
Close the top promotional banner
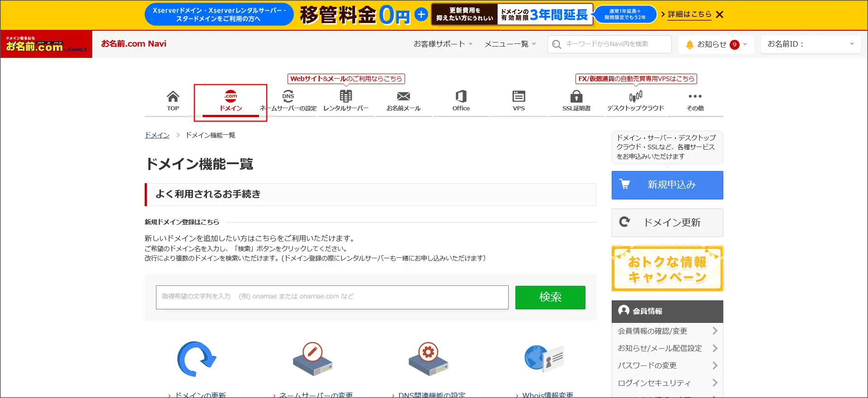720,14
